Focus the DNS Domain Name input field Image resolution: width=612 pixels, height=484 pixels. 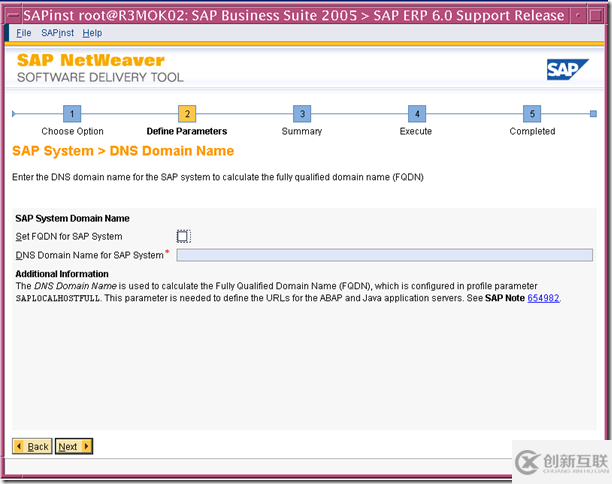pos(384,255)
